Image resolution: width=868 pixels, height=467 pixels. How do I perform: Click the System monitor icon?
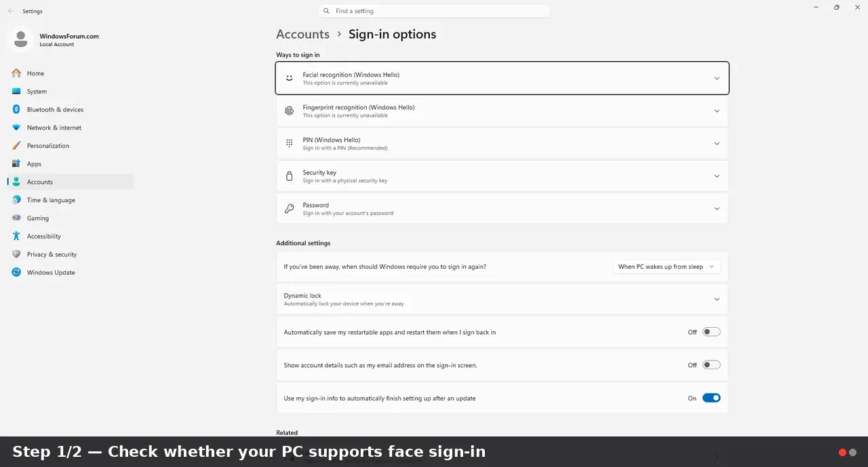[16, 91]
